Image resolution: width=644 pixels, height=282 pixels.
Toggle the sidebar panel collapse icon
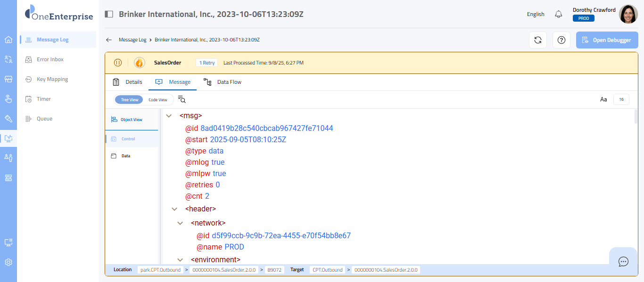(x=109, y=14)
